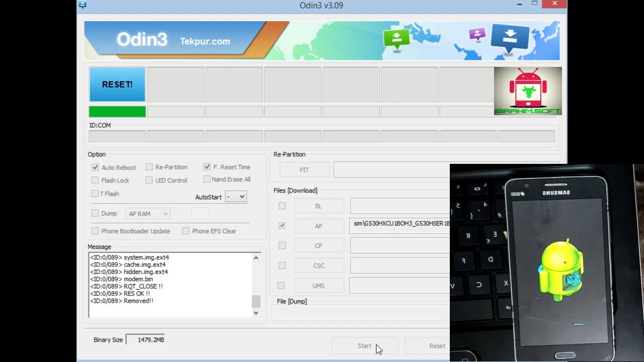The height and width of the screenshot is (362, 644).
Task: Open the AP RAM dump dropdown
Action: coord(148,214)
